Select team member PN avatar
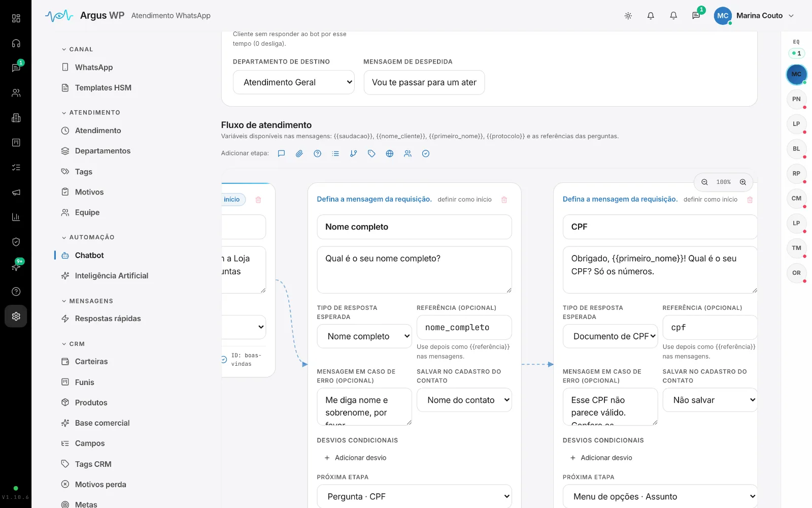812x508 pixels. 796,99
